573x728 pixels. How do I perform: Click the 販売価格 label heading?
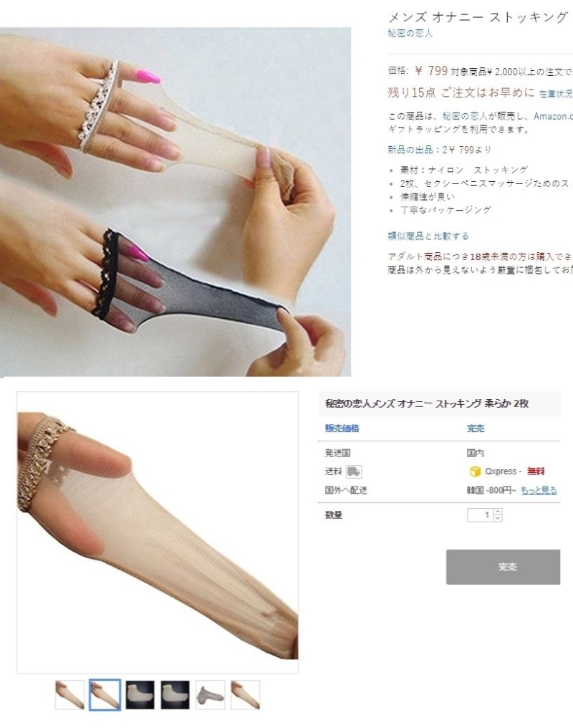(342, 428)
